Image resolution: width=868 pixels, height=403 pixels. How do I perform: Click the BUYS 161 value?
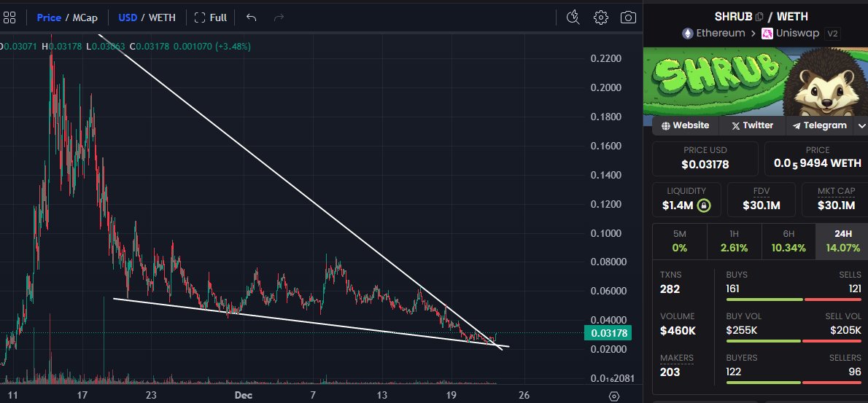pyautogui.click(x=732, y=289)
